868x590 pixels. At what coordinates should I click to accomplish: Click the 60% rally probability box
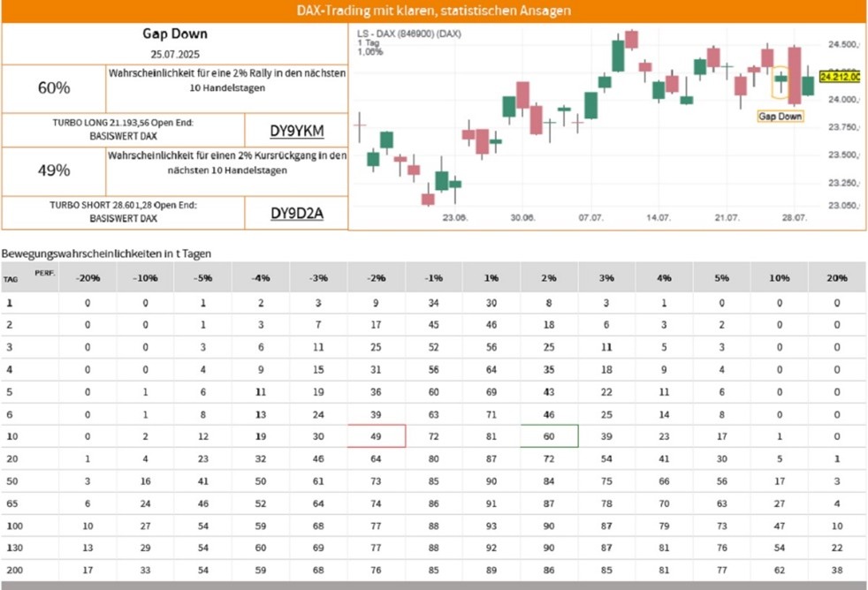(x=54, y=88)
